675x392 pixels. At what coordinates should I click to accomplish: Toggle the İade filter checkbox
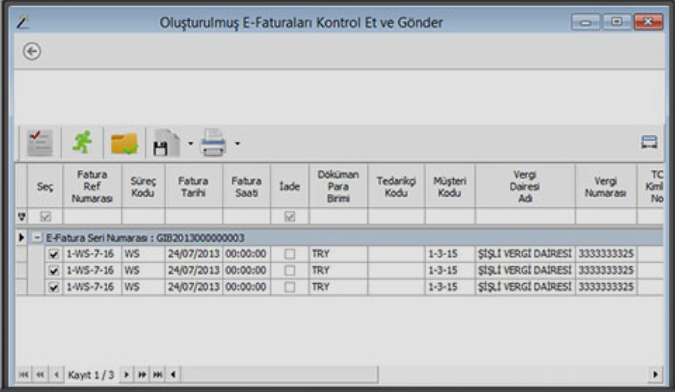290,216
